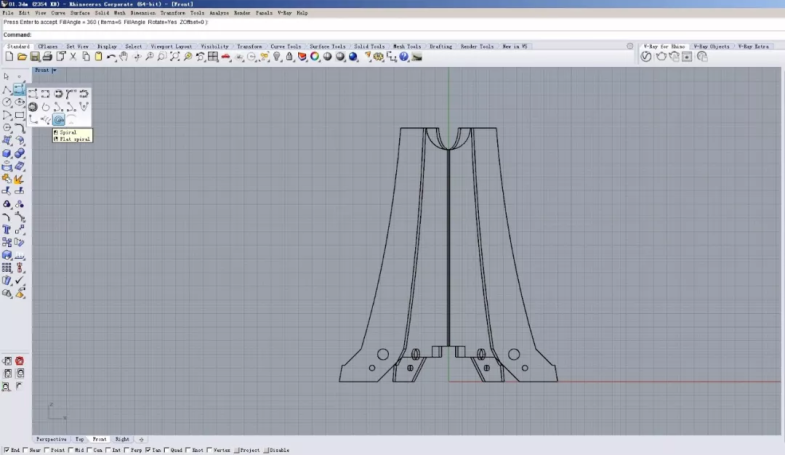The height and width of the screenshot is (455, 785).
Task: Click the New file icon
Action: [x=8, y=57]
